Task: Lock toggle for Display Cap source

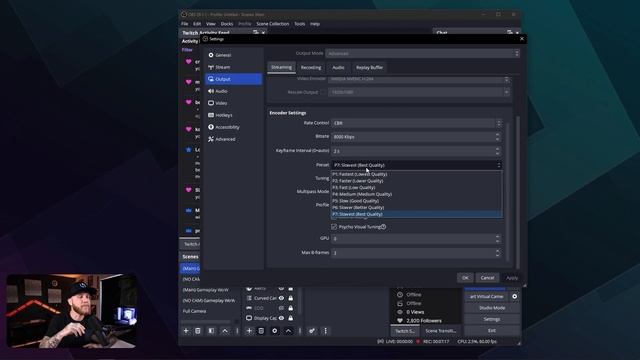Action: click(x=291, y=318)
